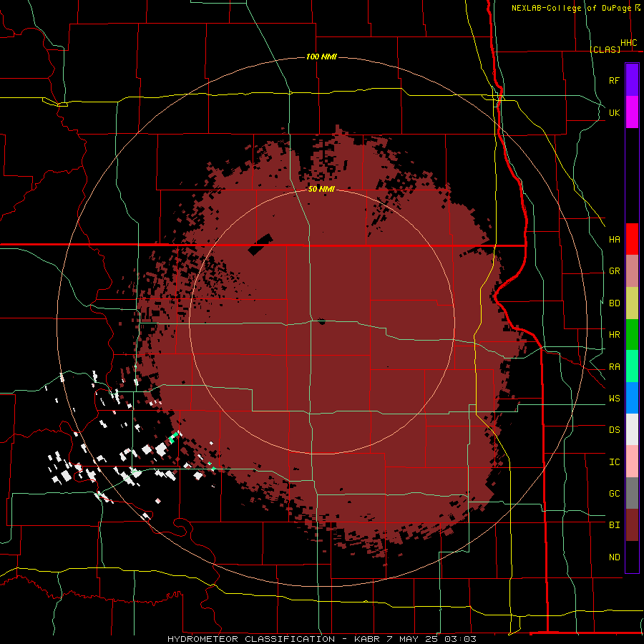Choose the mint green RA legend swatch
The width and height of the screenshot is (644, 644).
[632, 366]
